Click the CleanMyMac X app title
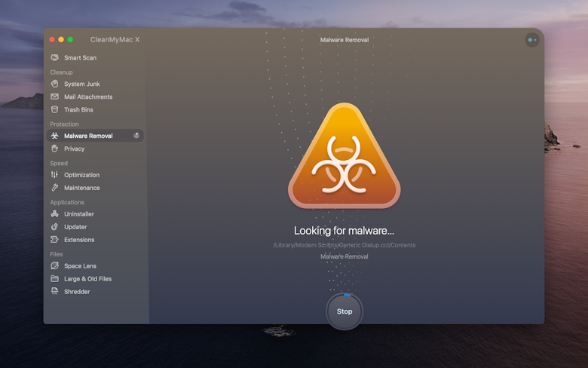Screen dimensions: 588x368 pos(115,39)
